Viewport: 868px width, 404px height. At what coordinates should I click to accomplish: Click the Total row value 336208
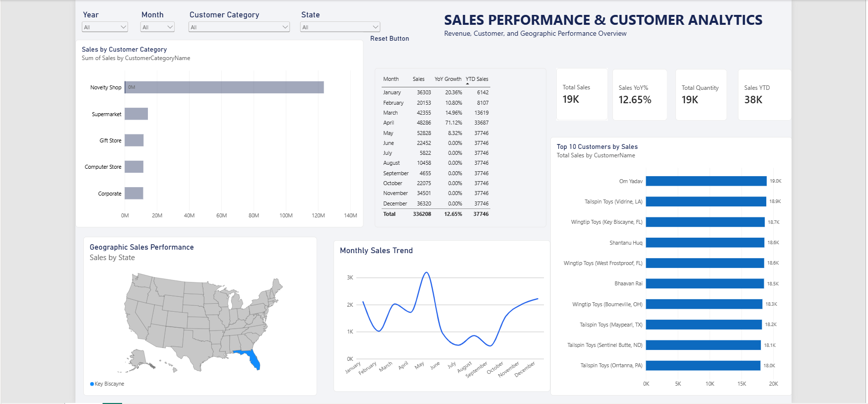[422, 214]
